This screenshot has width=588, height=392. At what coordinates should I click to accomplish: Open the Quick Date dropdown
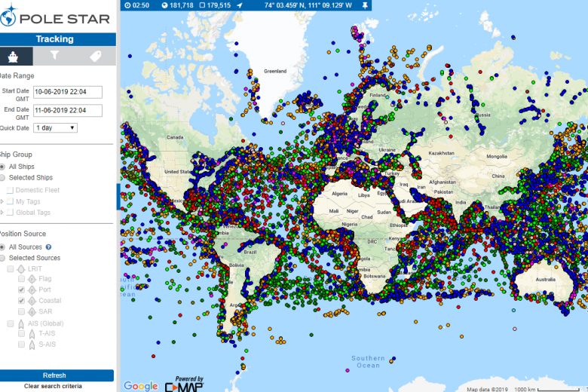[55, 127]
